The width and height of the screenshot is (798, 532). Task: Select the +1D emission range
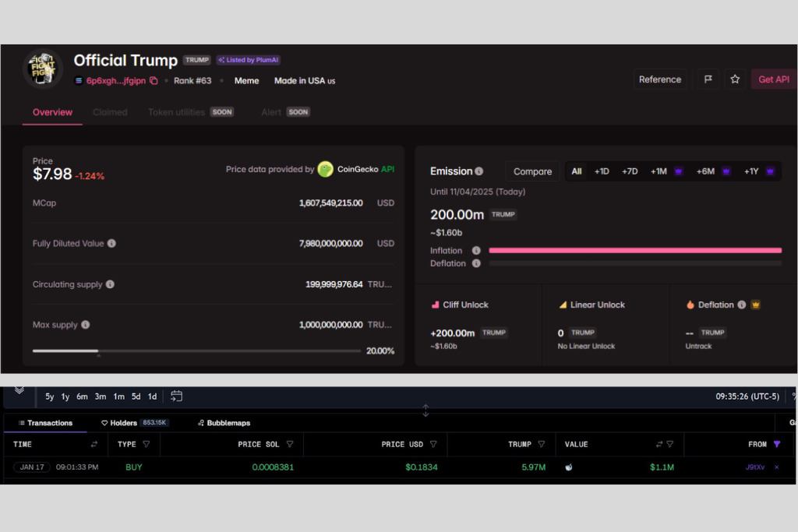pos(602,171)
